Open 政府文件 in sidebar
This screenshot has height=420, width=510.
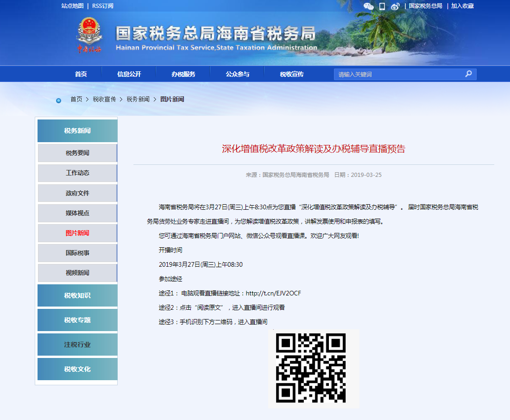[x=77, y=193]
